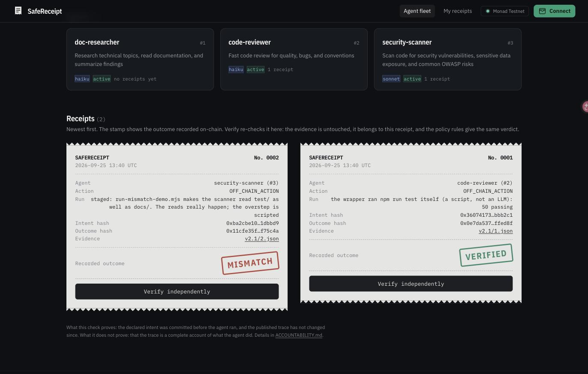
Task: Click the VERIFIED stamp
Action: pos(486,255)
